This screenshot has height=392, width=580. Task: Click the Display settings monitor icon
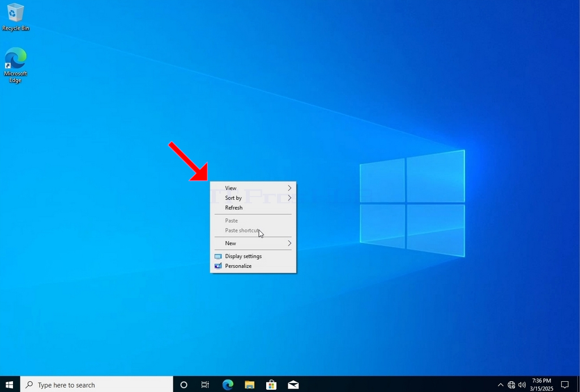tap(218, 256)
